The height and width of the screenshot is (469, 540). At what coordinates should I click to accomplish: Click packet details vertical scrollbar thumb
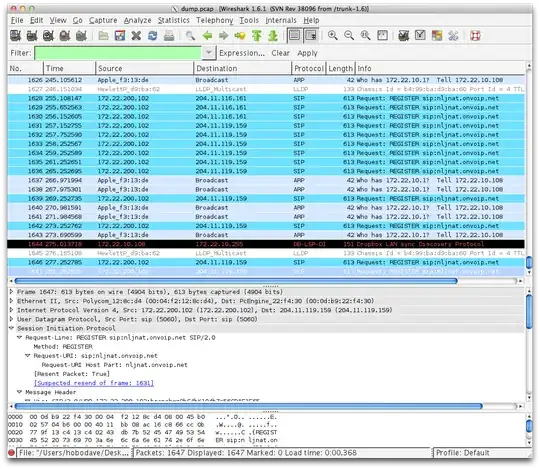[529, 311]
